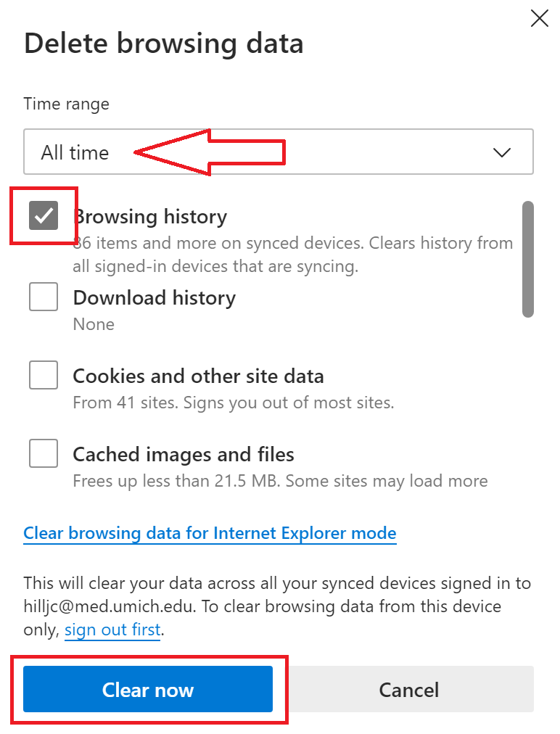This screenshot has height=734, width=560.
Task: Click the 'None' text under Download history
Action: [94, 323]
